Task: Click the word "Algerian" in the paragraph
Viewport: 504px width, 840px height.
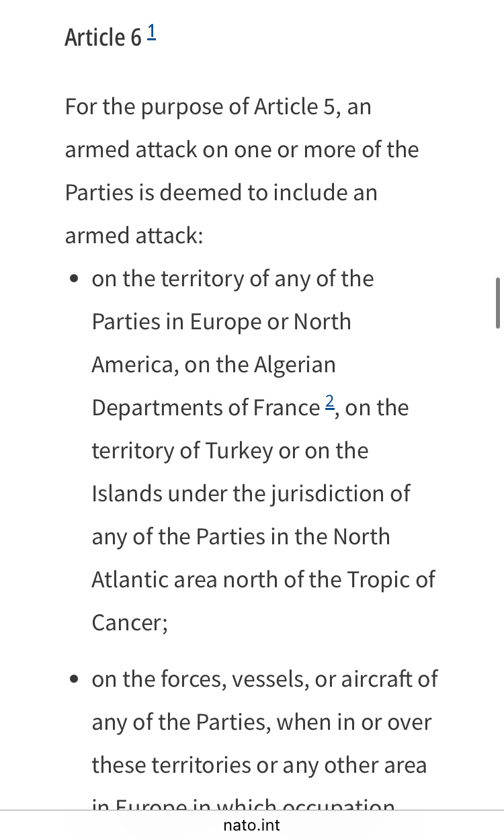Action: (294, 365)
